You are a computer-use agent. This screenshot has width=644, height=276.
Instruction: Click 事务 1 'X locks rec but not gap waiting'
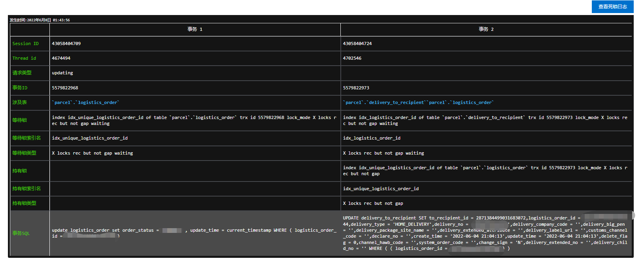click(x=93, y=153)
